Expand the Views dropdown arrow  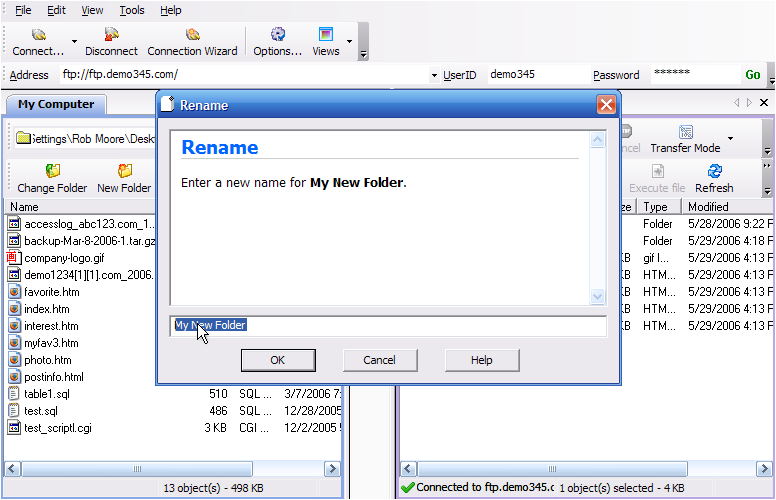pyautogui.click(x=349, y=42)
